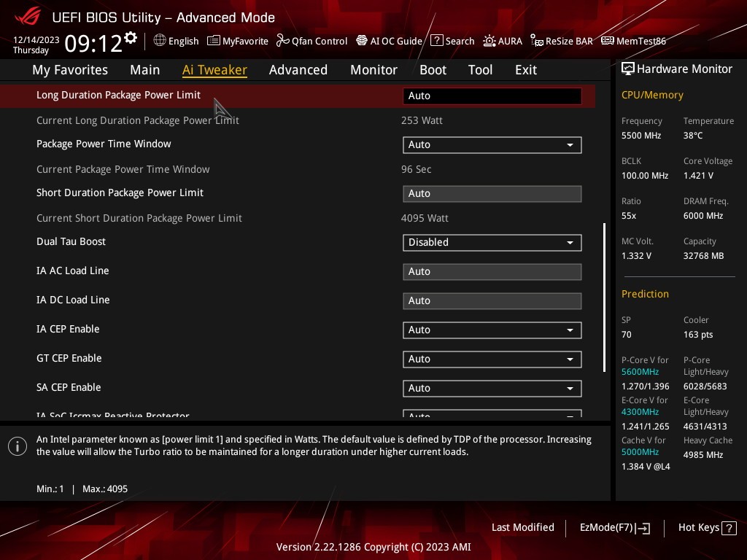Open Qfan Control fan icon
This screenshot has width=747, height=560.
[x=283, y=41]
